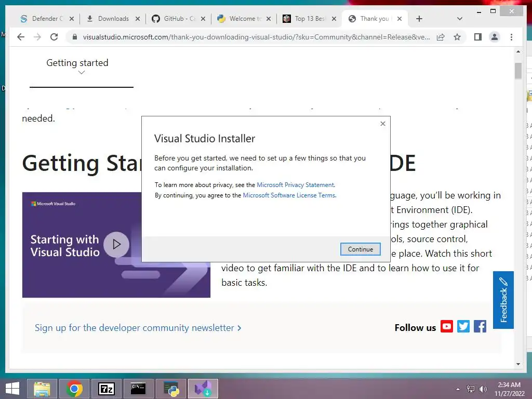Open the YouTube follow icon
The image size is (532, 399).
click(x=447, y=326)
